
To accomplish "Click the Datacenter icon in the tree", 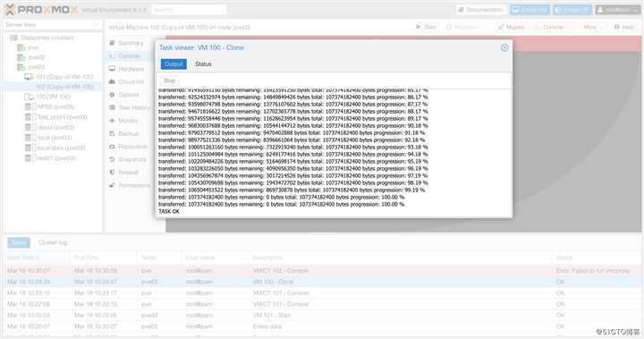I will pyautogui.click(x=13, y=38).
